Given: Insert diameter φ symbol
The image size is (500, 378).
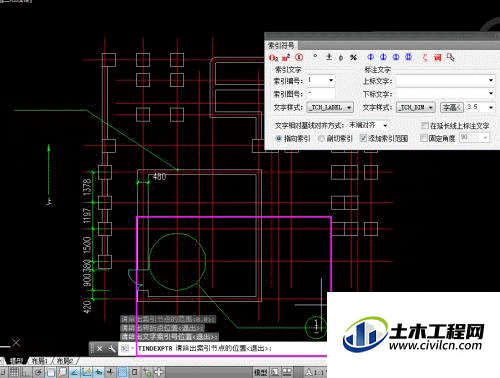Looking at the screenshot, I should pyautogui.click(x=341, y=57).
